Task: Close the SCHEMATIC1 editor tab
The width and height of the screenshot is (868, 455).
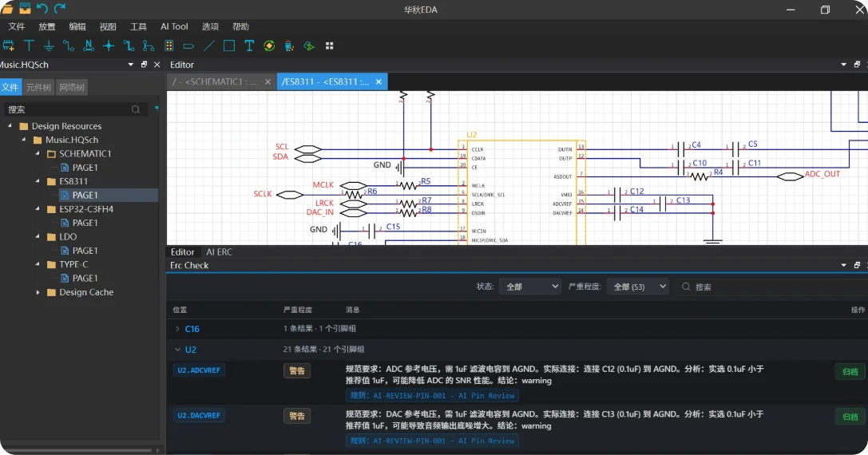Action: 268,82
